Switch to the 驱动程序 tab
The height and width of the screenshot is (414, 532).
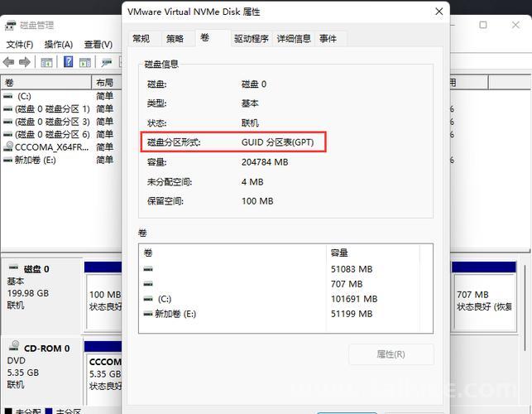click(x=251, y=39)
